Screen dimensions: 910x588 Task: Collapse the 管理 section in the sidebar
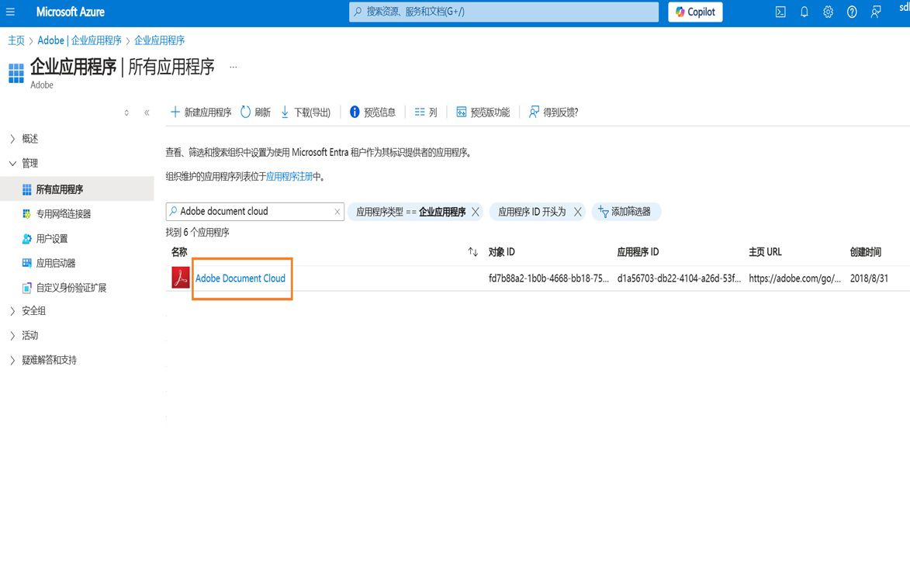tap(28, 163)
